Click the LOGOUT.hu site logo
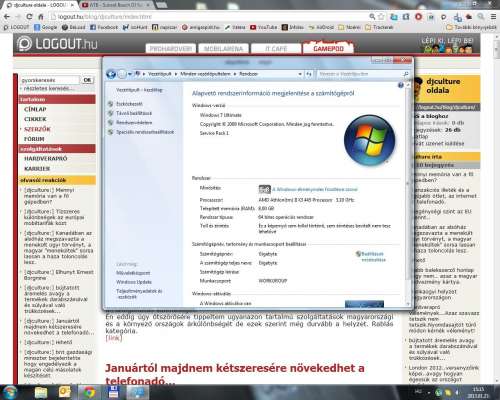Image resolution: width=500 pixels, height=400 pixels. [x=57, y=44]
